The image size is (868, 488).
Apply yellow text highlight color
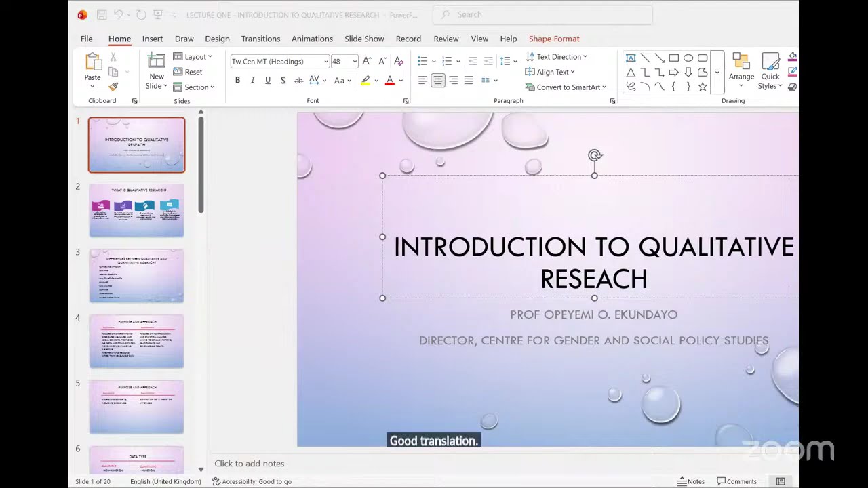(x=366, y=81)
